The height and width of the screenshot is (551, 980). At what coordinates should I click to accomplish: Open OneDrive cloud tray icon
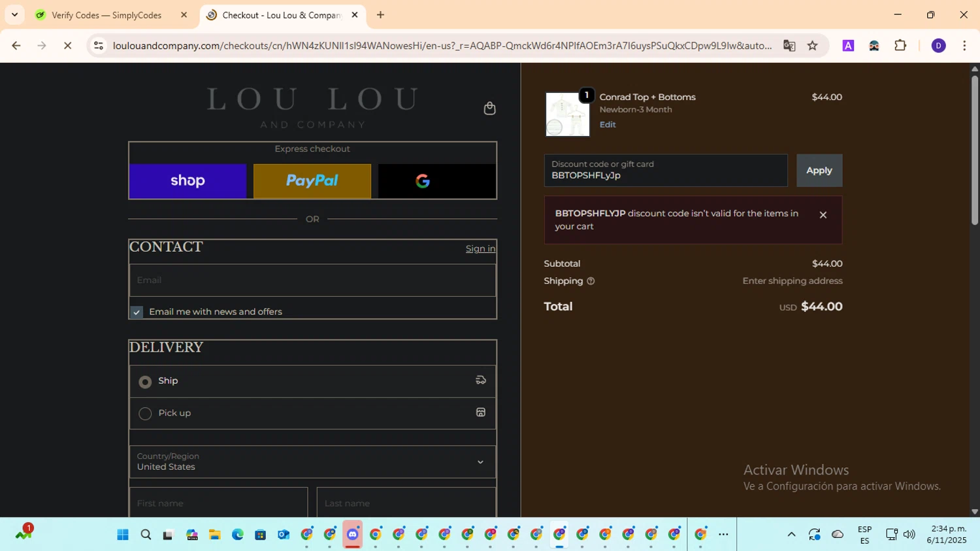click(838, 535)
